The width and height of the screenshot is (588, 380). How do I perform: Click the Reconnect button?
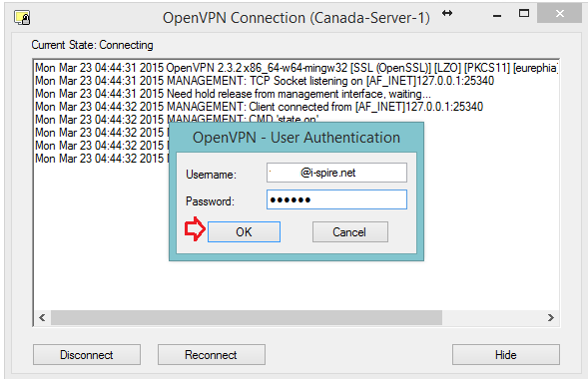(211, 354)
